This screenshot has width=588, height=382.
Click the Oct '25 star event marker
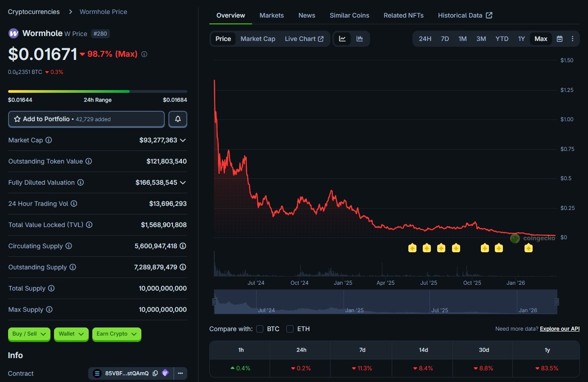[x=484, y=248]
